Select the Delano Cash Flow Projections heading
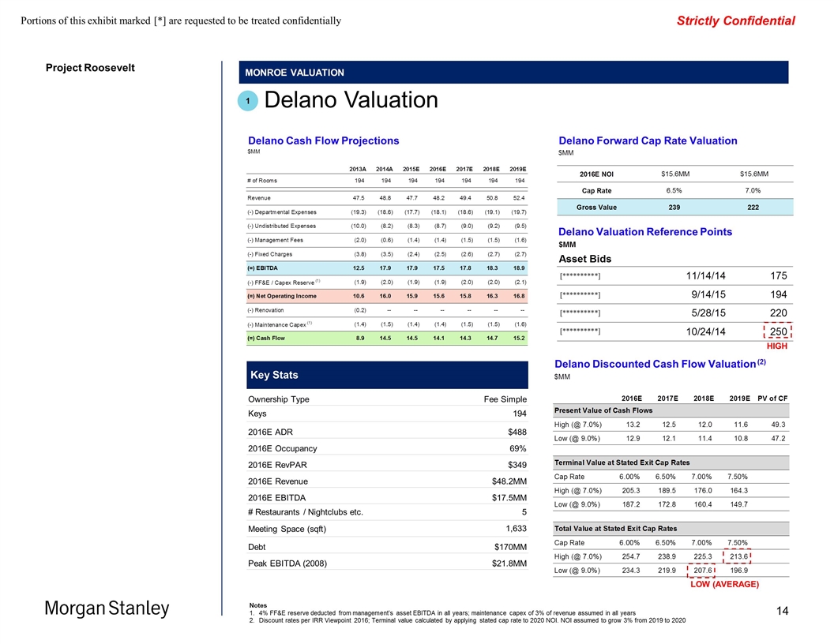 coord(323,140)
